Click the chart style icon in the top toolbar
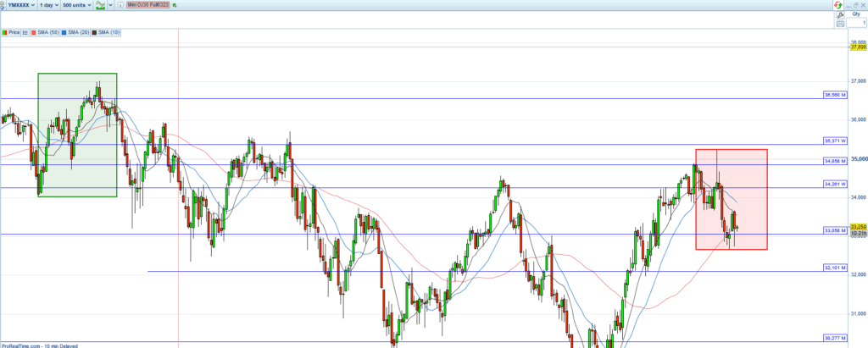This screenshot has height=348, width=868. [99, 5]
